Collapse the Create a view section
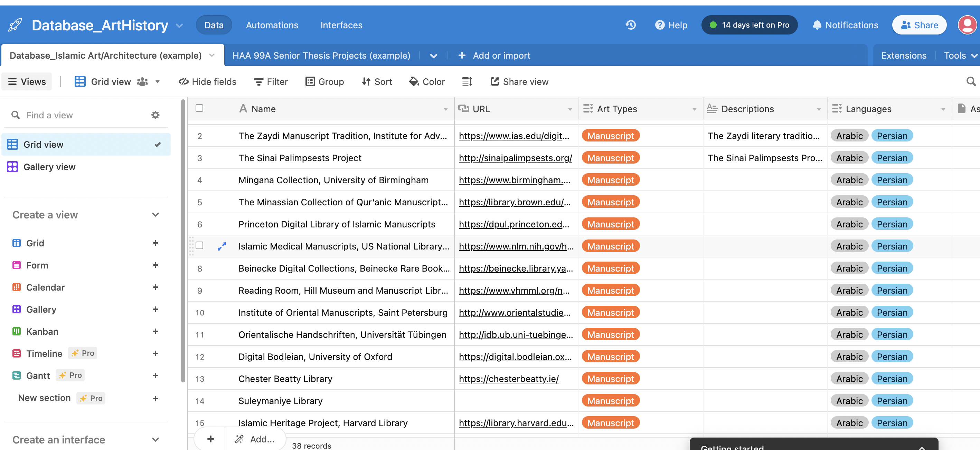The height and width of the screenshot is (450, 980). [155, 215]
